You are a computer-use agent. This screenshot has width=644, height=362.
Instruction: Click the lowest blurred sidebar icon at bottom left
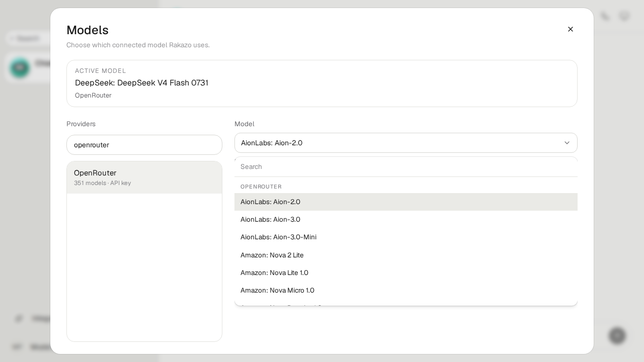[17, 347]
